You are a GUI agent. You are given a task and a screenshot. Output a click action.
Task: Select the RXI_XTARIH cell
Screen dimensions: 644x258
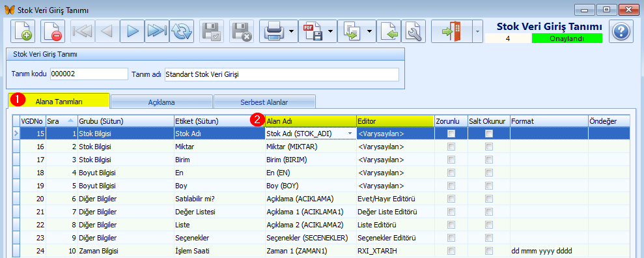tap(395, 251)
